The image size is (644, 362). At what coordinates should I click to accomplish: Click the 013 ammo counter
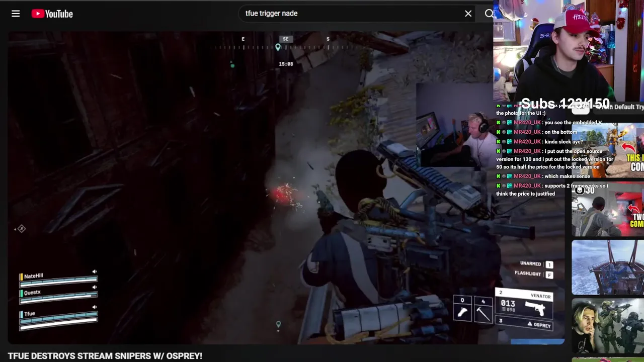508,304
